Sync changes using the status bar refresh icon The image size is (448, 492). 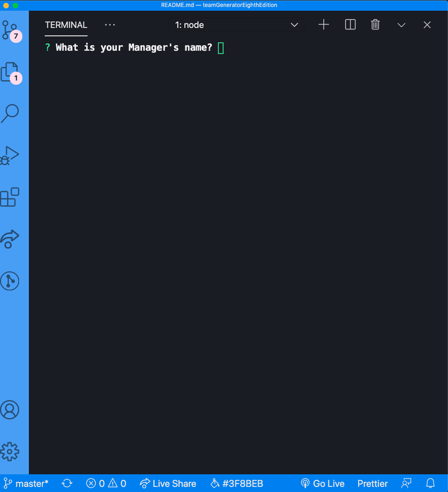[67, 483]
